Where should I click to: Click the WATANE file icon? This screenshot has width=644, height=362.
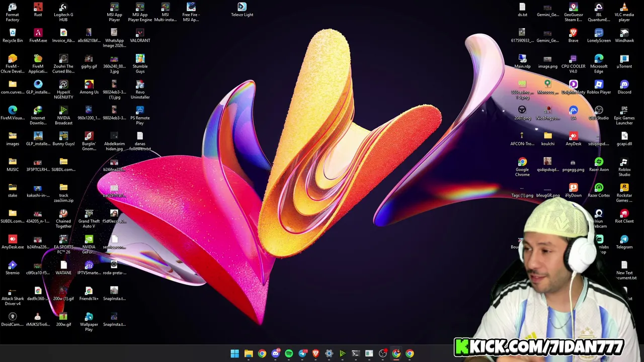point(63,267)
